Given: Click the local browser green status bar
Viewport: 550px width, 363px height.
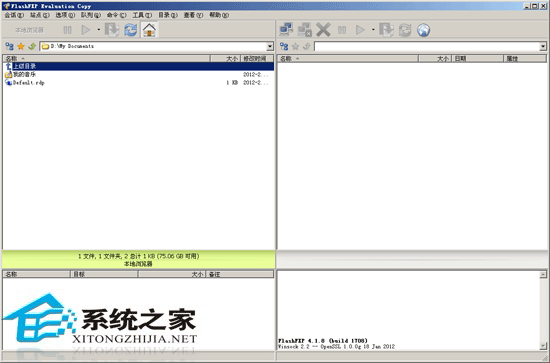Looking at the screenshot, I should 139,260.
